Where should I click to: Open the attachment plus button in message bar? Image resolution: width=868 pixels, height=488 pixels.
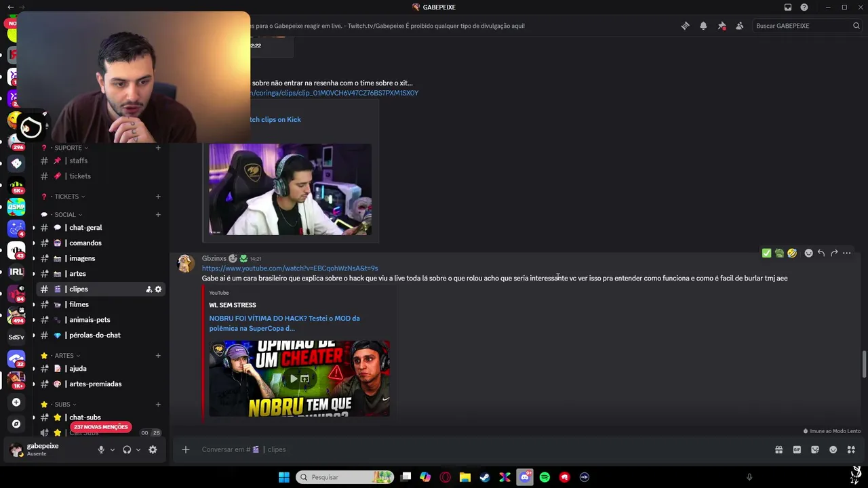click(x=185, y=449)
